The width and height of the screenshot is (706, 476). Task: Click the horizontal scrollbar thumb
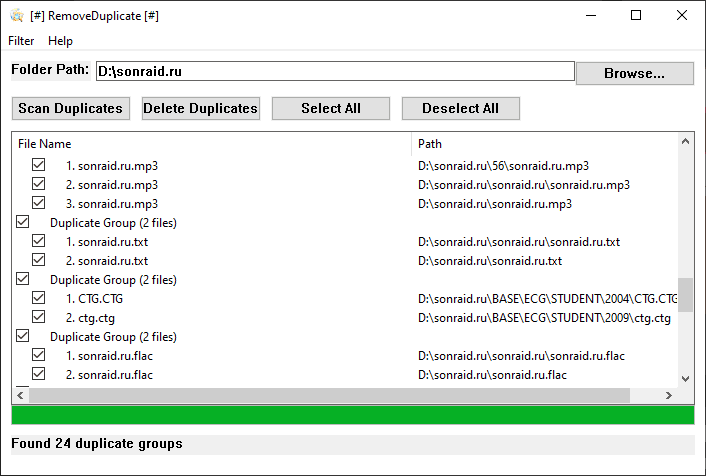(329, 395)
